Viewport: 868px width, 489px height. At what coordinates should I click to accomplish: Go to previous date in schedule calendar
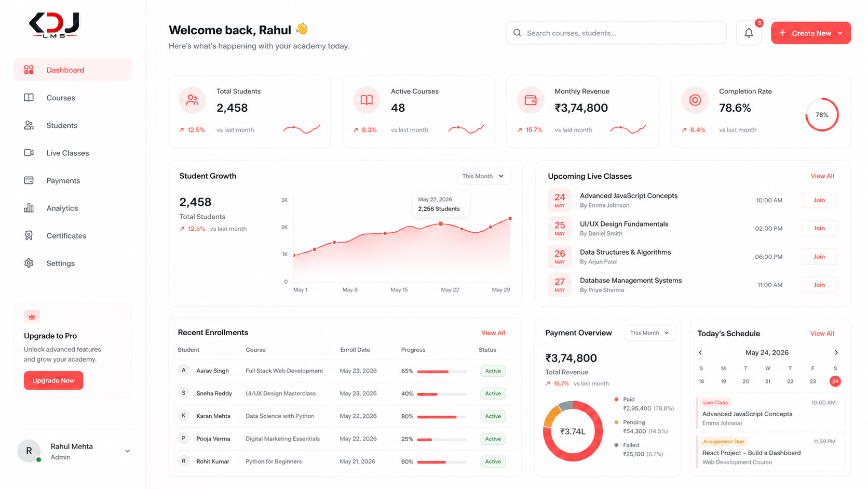point(700,352)
